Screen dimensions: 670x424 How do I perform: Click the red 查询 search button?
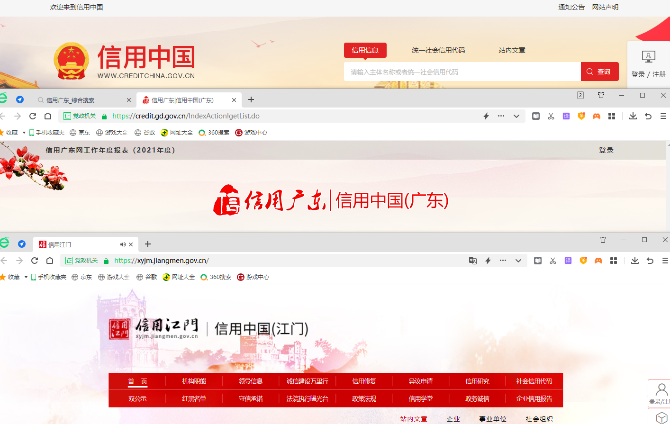599,72
